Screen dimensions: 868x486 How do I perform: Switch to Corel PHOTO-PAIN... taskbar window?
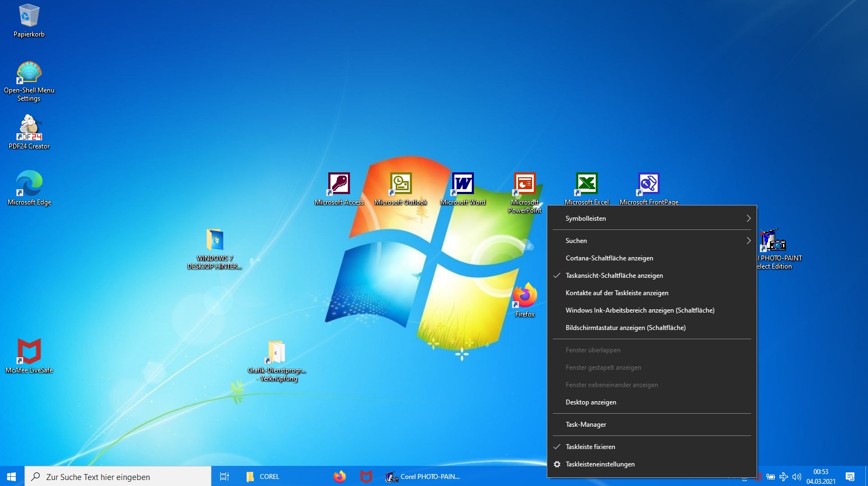[x=424, y=476]
